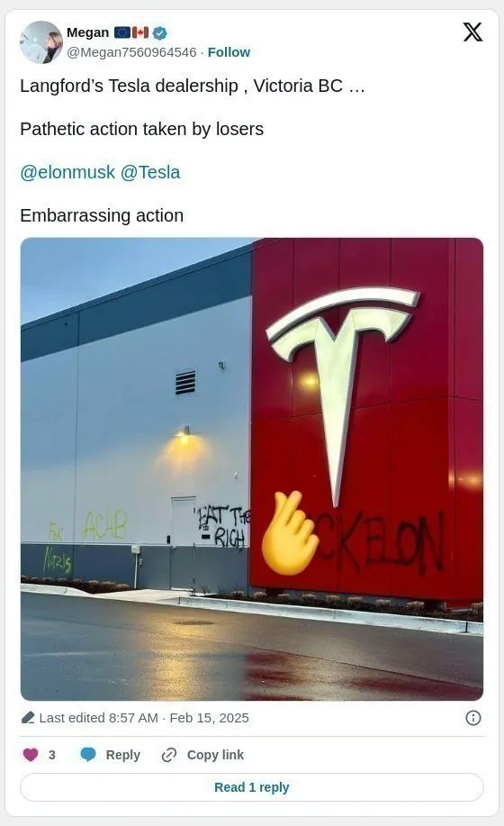Click the blue verified badge
The width and height of the screenshot is (504, 826).
click(160, 32)
